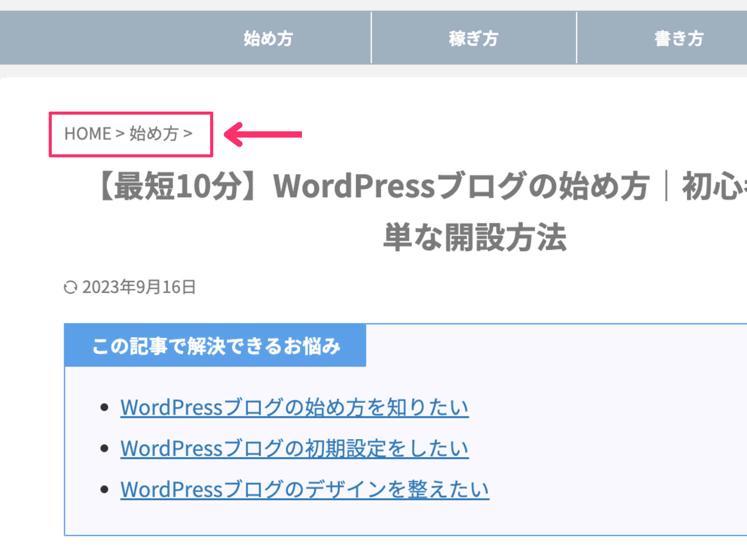Open the 始め方 navigation menu item

pos(268,38)
